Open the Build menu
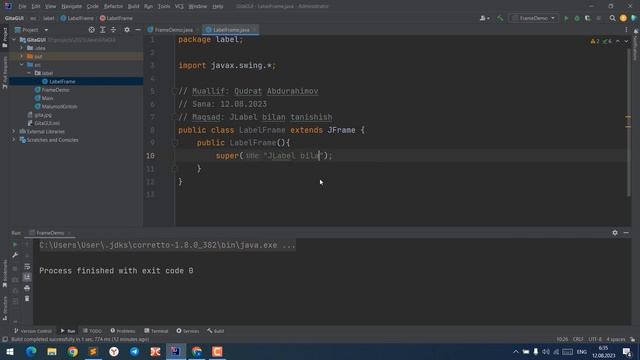 coord(133,7)
